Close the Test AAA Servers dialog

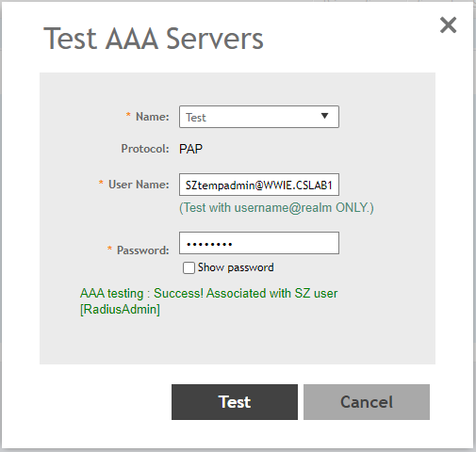[x=448, y=25]
